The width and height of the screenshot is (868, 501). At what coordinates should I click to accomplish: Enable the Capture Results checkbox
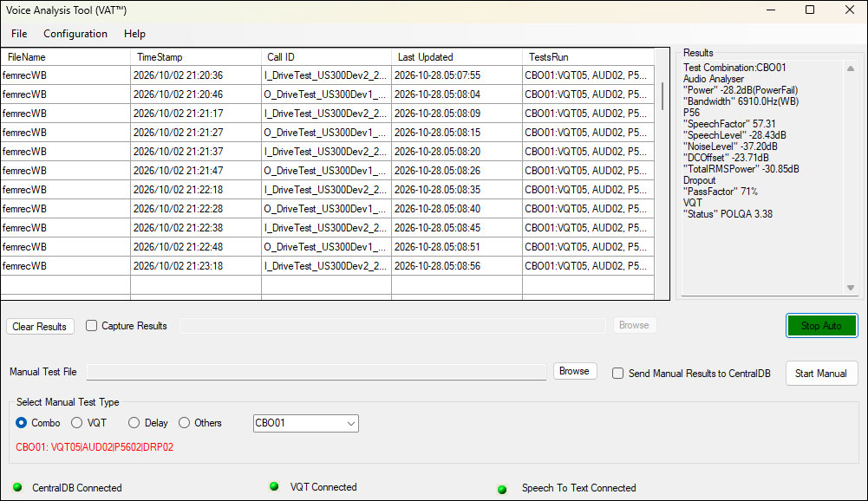[x=91, y=326]
